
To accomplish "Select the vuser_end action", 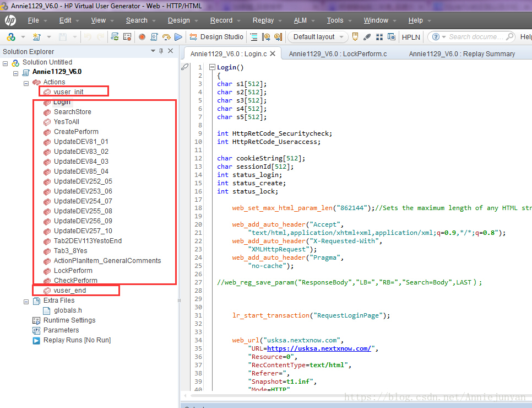I will coord(69,291).
